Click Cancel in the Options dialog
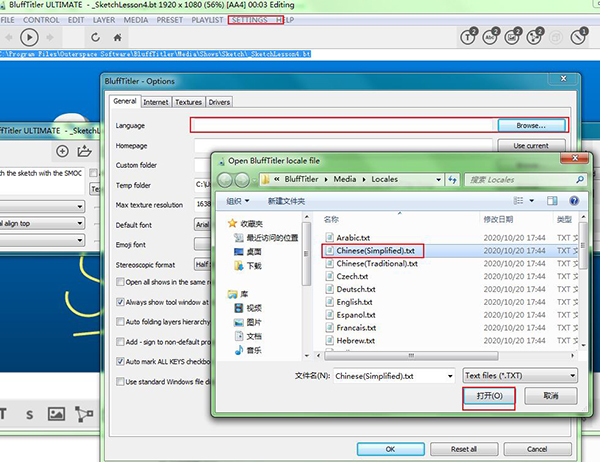Viewport: 600px width, 462px height. click(x=537, y=449)
